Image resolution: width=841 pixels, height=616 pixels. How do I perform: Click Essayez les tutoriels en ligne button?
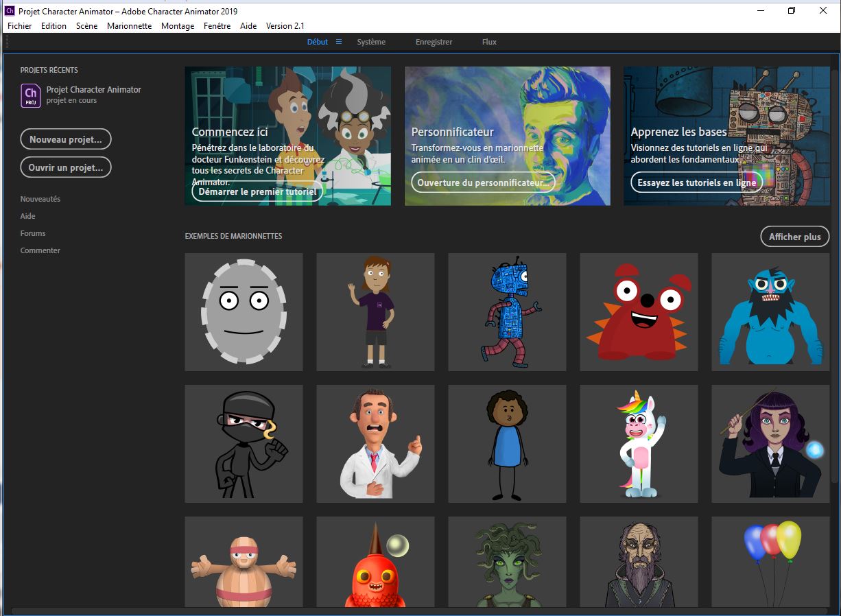point(697,182)
